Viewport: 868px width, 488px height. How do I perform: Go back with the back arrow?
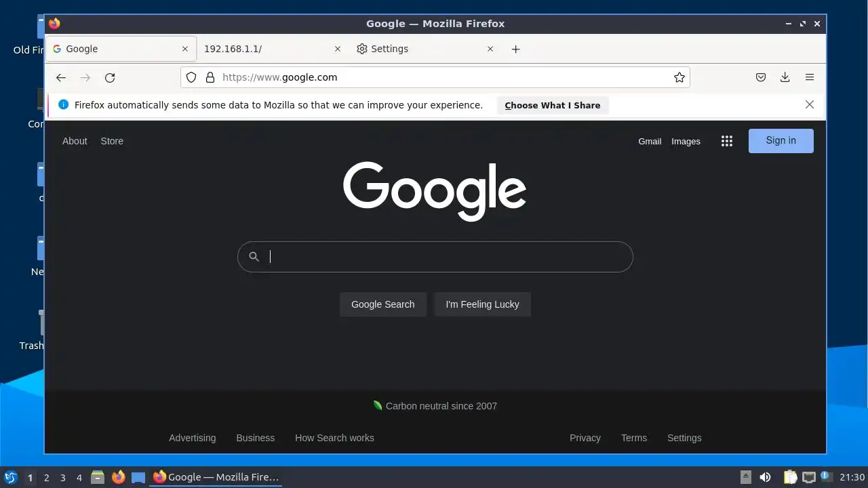61,77
